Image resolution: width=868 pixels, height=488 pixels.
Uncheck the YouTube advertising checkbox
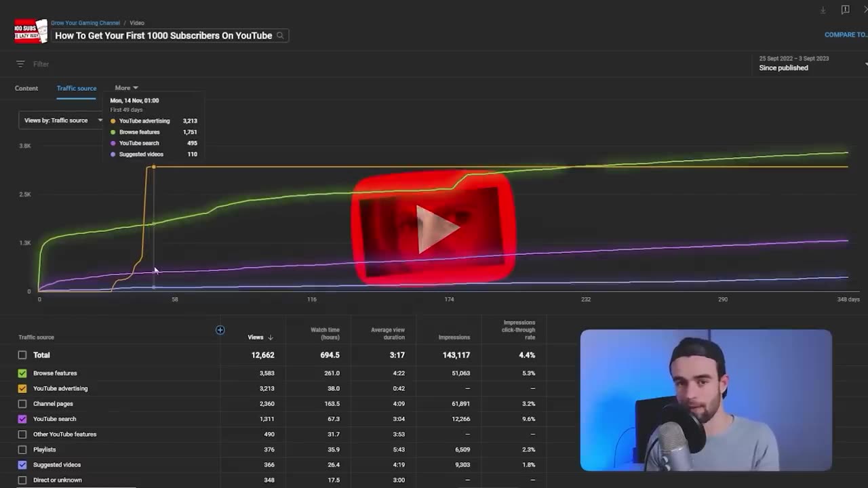[22, 388]
